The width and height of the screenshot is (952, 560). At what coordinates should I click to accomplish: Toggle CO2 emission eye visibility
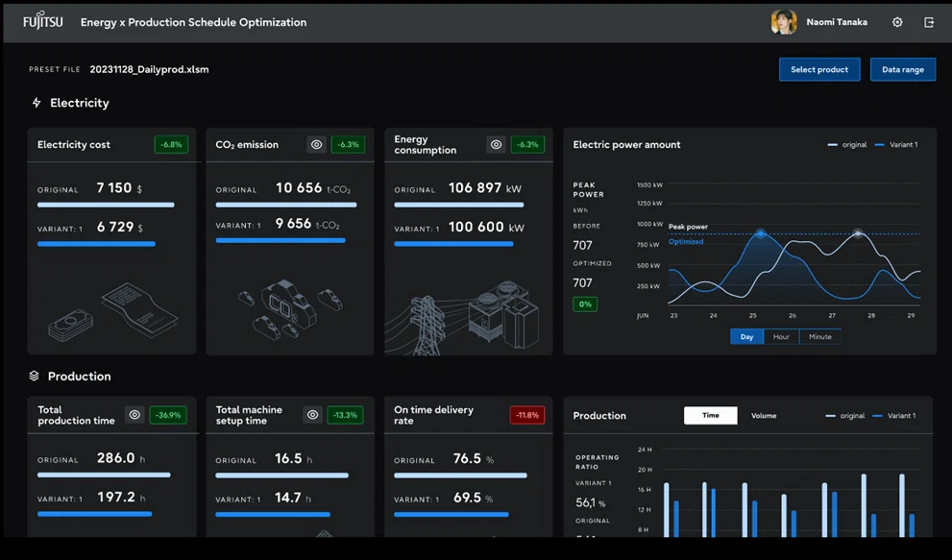point(316,144)
